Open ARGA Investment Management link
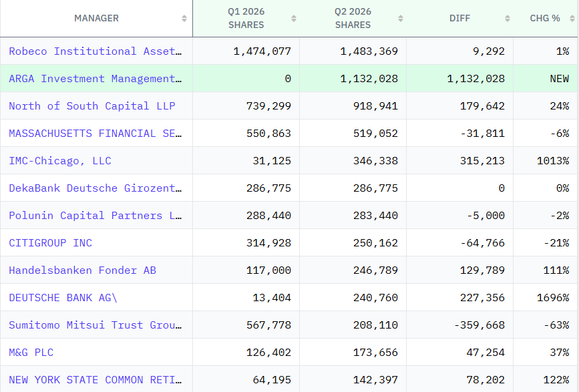This screenshot has width=579, height=392. (95, 79)
